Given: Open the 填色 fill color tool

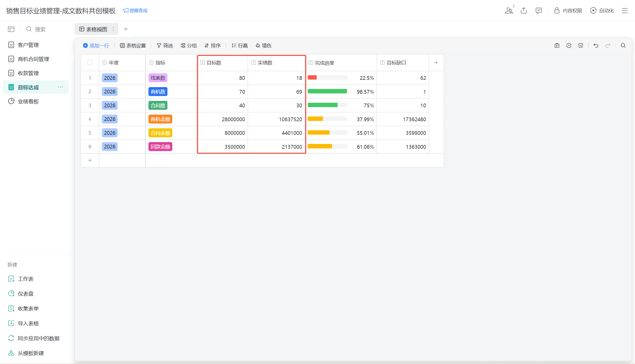Looking at the screenshot, I should tap(263, 46).
